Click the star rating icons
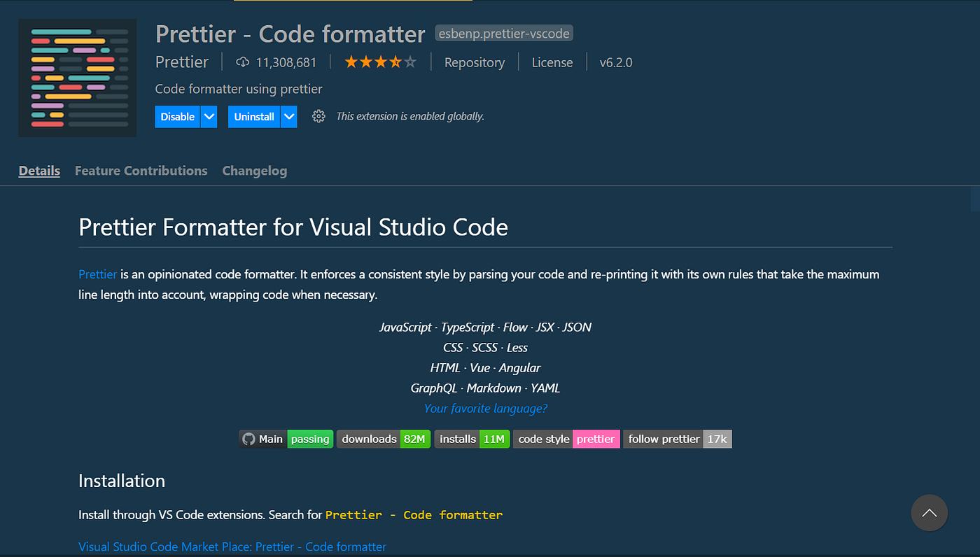The height and width of the screenshot is (557, 980). click(x=380, y=62)
